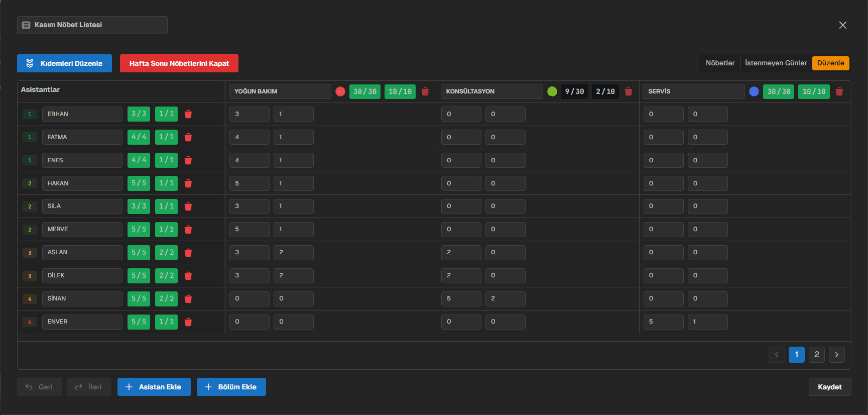Image resolution: width=868 pixels, height=415 pixels.
Task: Click the trash icon next to SİNAN
Action: [188, 299]
